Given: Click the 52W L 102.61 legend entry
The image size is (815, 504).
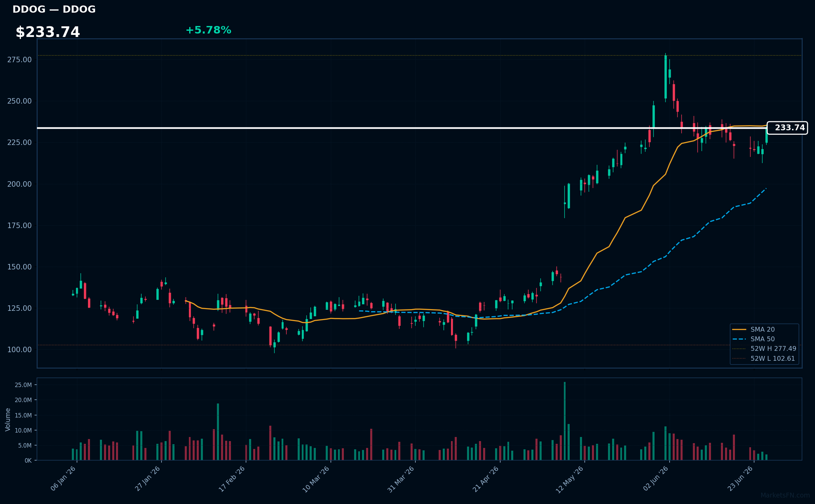Looking at the screenshot, I should tap(764, 358).
